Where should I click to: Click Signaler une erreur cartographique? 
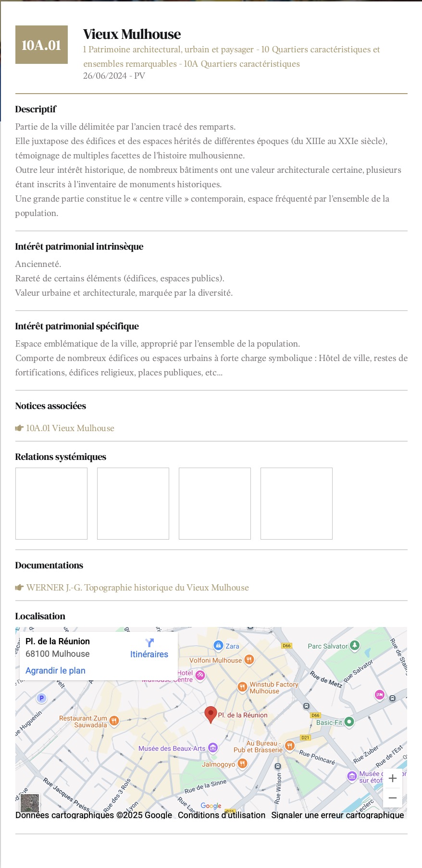click(337, 815)
